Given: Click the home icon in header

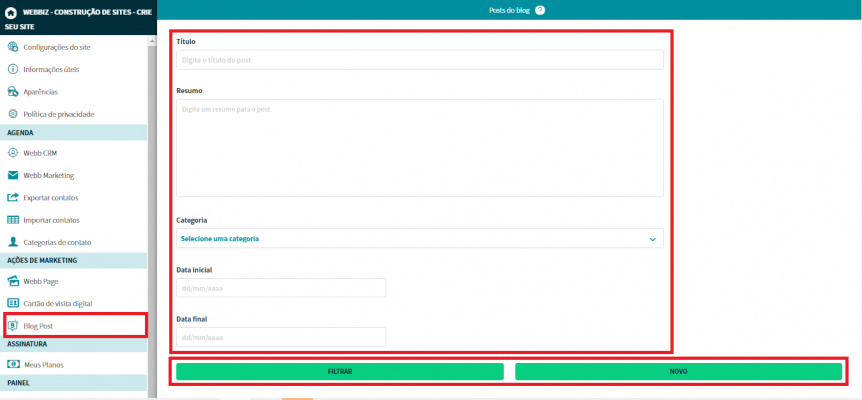Looking at the screenshot, I should pos(11,11).
